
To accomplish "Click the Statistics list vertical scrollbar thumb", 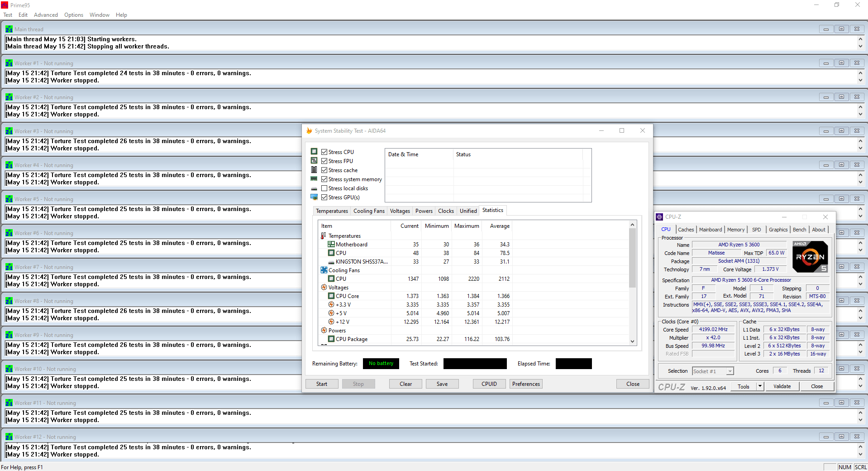I will (633, 258).
